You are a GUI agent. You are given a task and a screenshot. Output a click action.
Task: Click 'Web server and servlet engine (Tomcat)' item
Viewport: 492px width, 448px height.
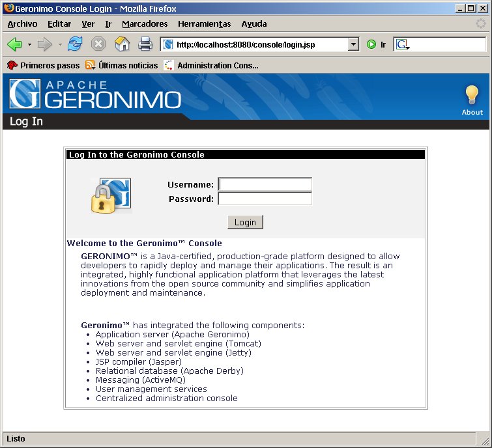click(x=178, y=344)
